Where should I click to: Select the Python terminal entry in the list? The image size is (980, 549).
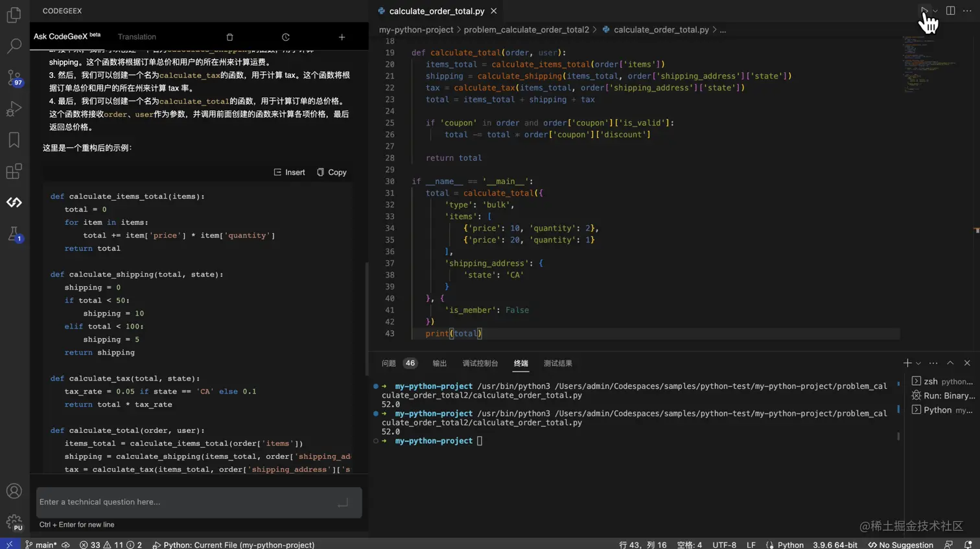(x=942, y=410)
